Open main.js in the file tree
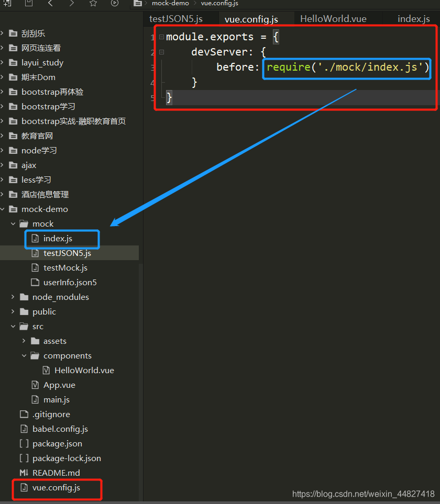 coord(57,399)
